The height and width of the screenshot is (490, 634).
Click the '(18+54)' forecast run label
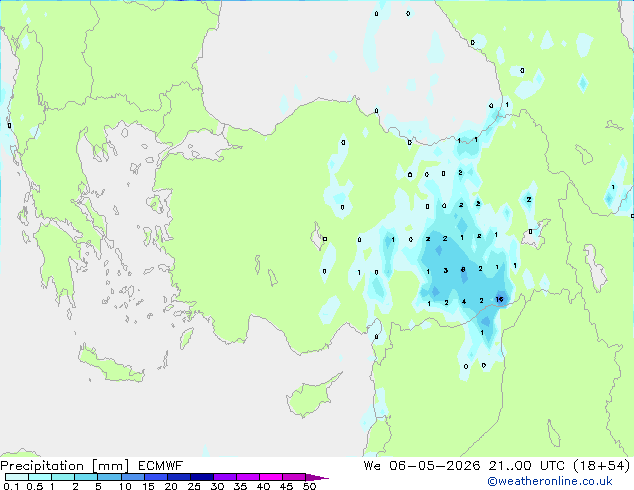(x=602, y=466)
